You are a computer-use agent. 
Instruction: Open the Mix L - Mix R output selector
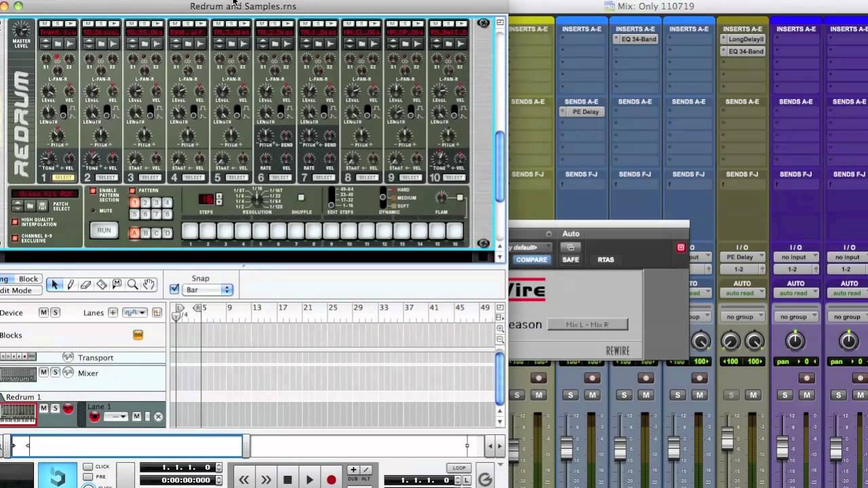click(x=587, y=325)
